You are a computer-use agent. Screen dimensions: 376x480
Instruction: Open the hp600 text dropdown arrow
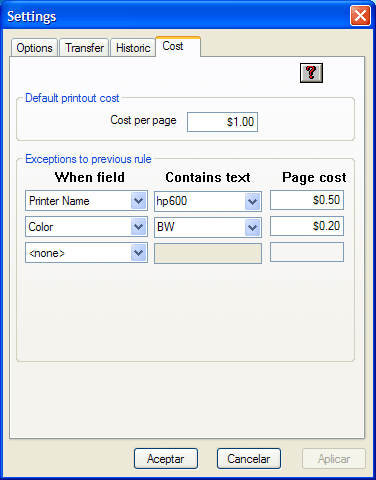point(253,201)
